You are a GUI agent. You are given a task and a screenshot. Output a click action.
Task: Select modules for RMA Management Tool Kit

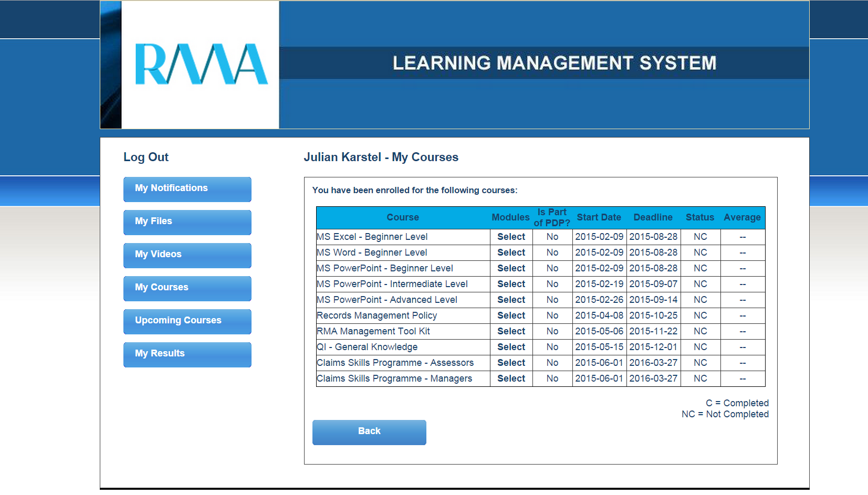pyautogui.click(x=511, y=331)
